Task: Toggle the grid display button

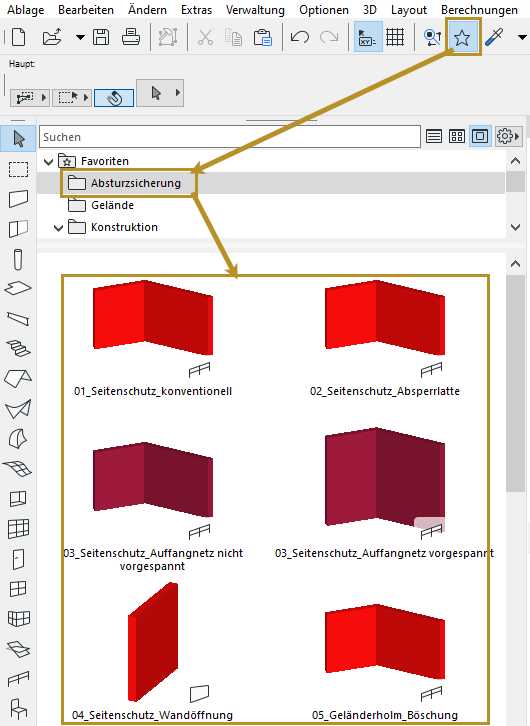Action: [395, 37]
